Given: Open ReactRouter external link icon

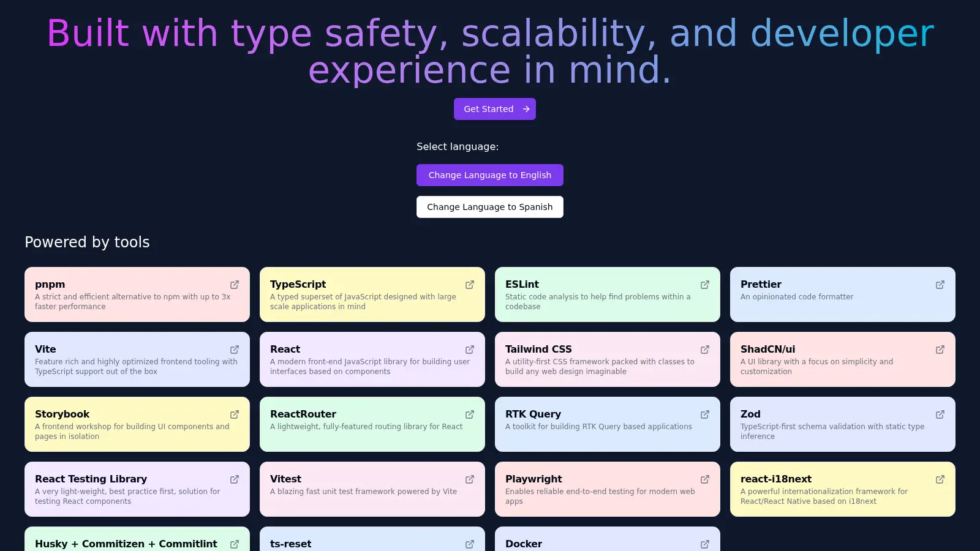Looking at the screenshot, I should click(x=470, y=414).
